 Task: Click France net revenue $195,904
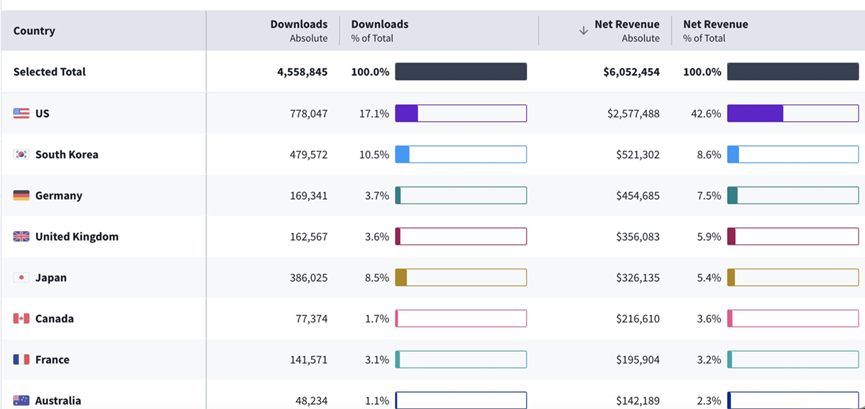click(x=638, y=360)
